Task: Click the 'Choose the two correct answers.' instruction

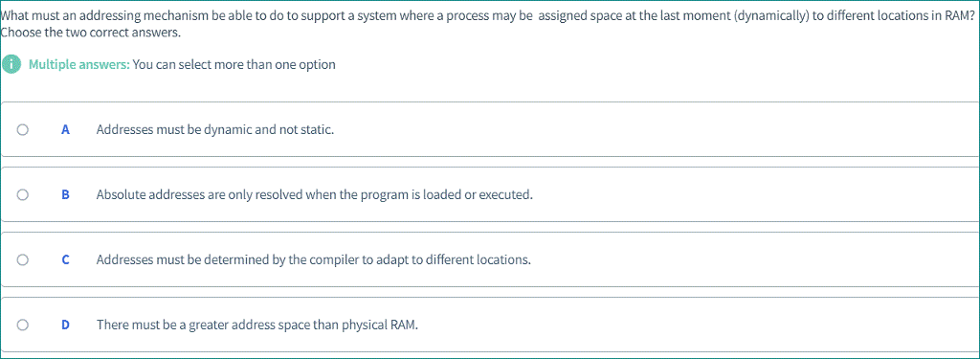Action: [91, 34]
